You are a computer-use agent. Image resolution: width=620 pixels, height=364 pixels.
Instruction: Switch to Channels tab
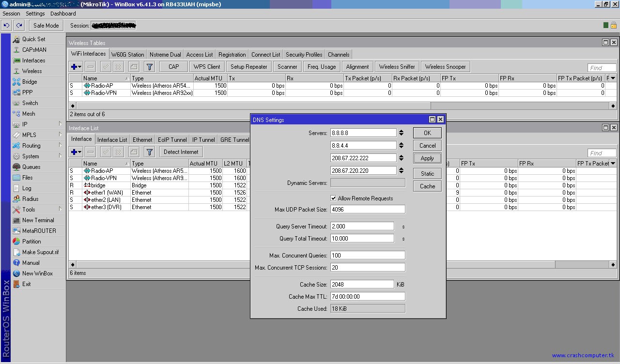coord(338,55)
